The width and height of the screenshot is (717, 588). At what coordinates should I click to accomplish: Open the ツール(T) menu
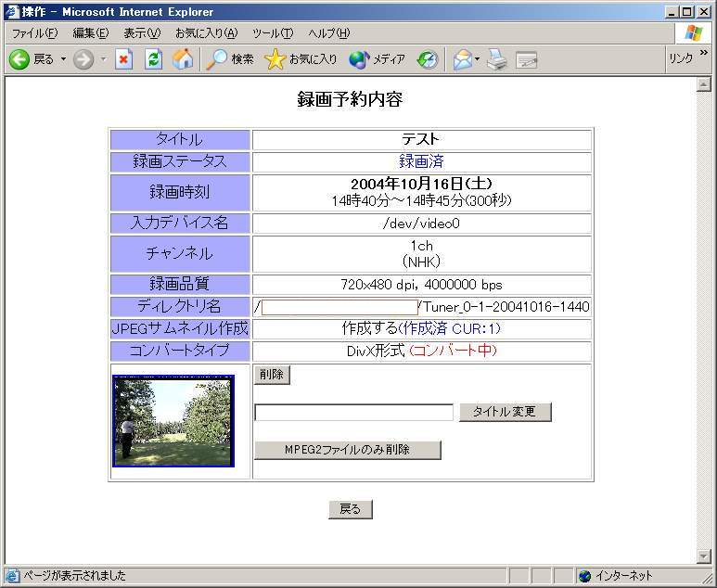[x=273, y=33]
